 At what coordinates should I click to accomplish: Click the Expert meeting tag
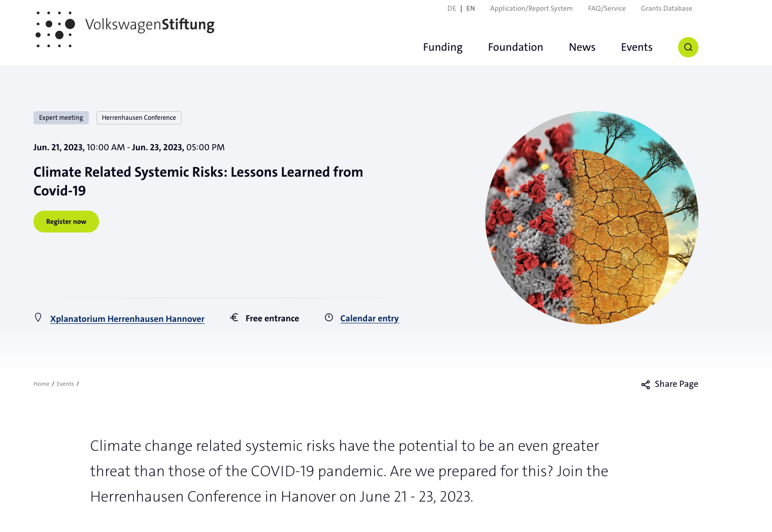click(61, 118)
